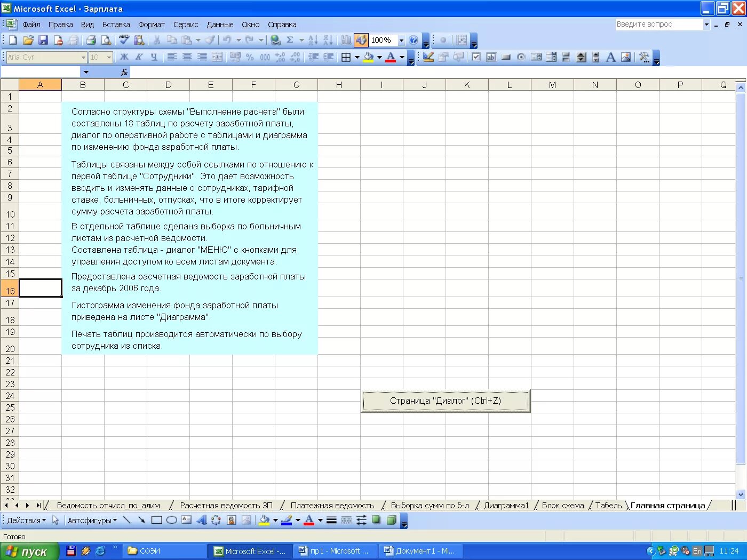Open the font size dropdown
747x560 pixels.
(109, 57)
